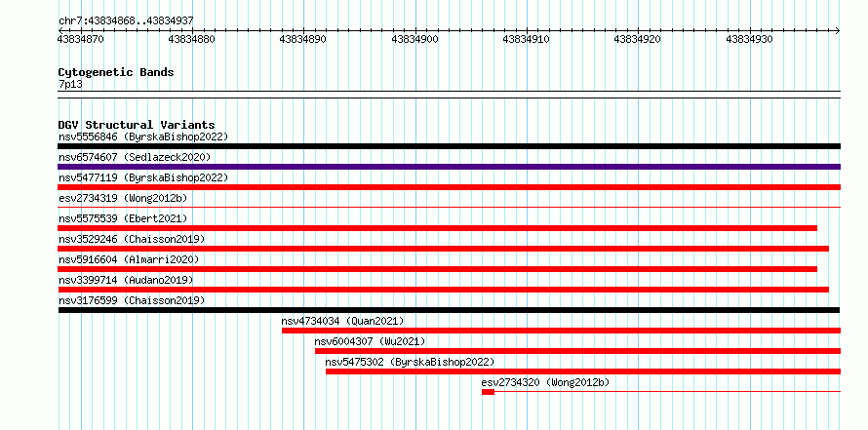Click the red nsv3529246 variant bar

pos(444,249)
